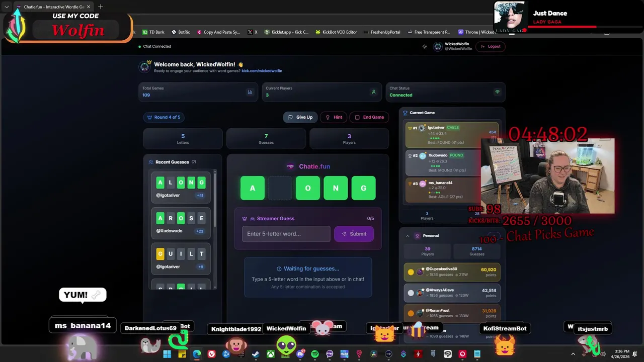The width and height of the screenshot is (644, 362).
Task: Click the Current Players person icon
Action: point(373,92)
